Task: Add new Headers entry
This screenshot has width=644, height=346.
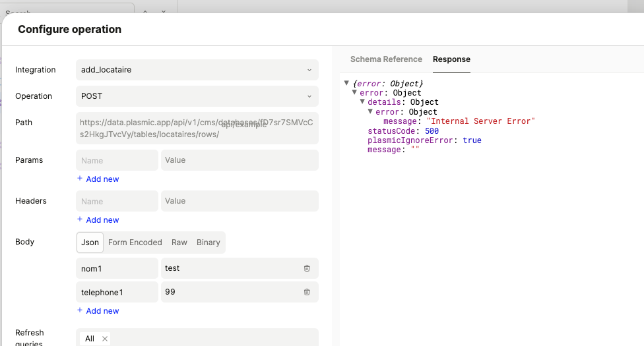Action: pyautogui.click(x=98, y=220)
